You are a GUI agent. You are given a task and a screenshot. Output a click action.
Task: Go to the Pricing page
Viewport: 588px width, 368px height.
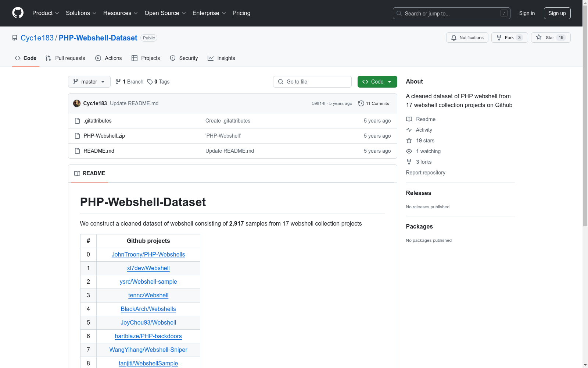point(241,13)
